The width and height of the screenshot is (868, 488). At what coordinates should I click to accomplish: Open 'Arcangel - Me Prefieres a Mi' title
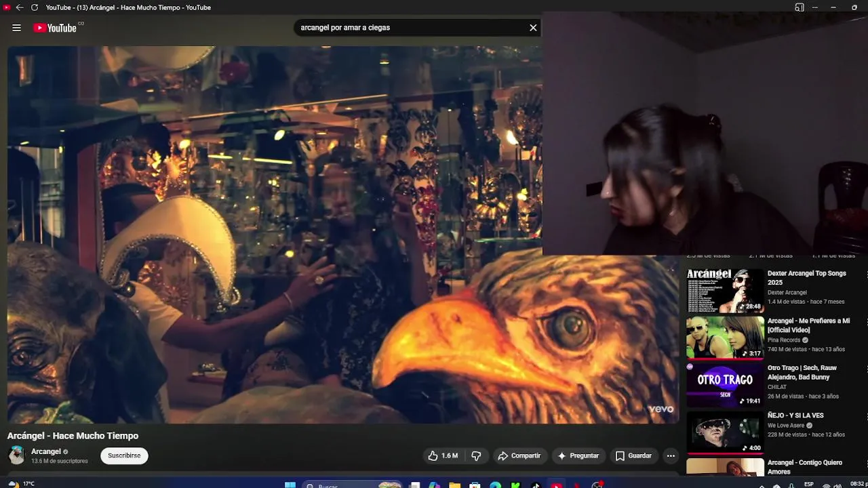tap(808, 325)
